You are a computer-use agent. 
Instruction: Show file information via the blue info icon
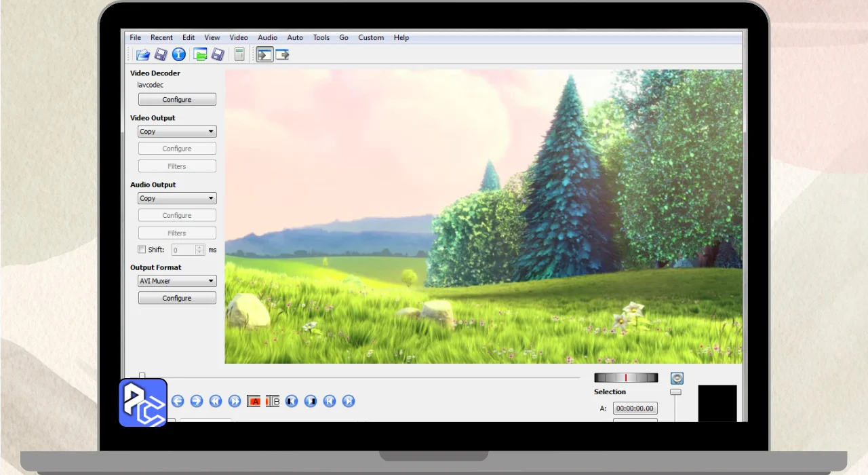179,54
